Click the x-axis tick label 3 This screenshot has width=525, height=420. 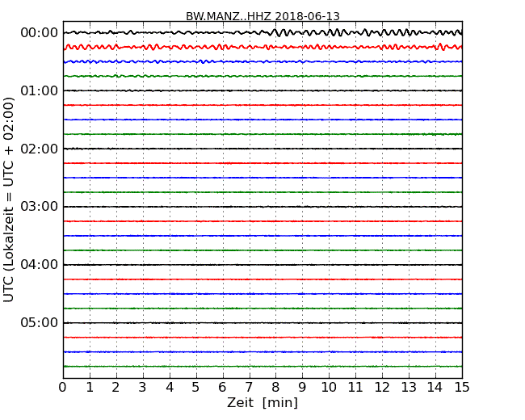(143, 388)
